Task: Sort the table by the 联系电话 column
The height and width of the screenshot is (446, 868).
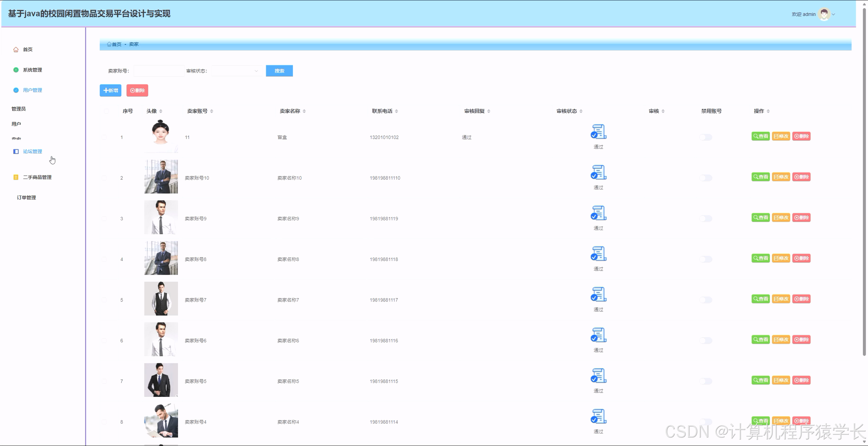Action: pos(396,111)
